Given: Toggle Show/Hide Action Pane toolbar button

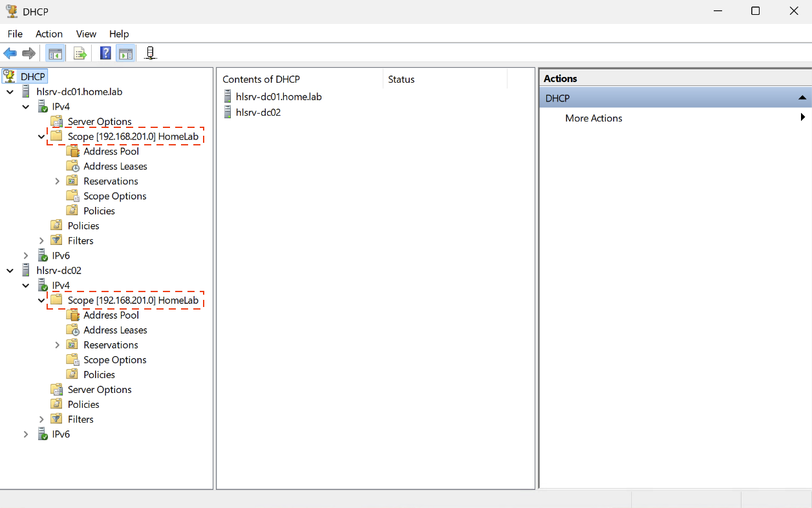Looking at the screenshot, I should coord(125,54).
